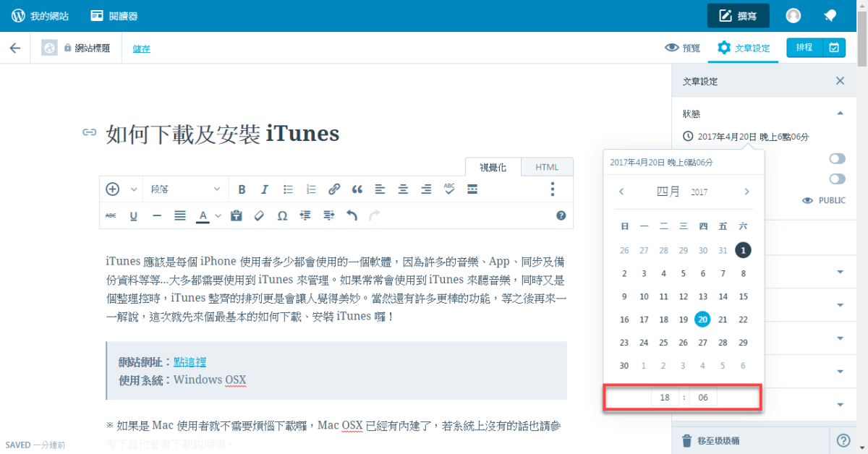The width and height of the screenshot is (868, 454).
Task: Click the 網站標題 site name
Action: pos(93,48)
